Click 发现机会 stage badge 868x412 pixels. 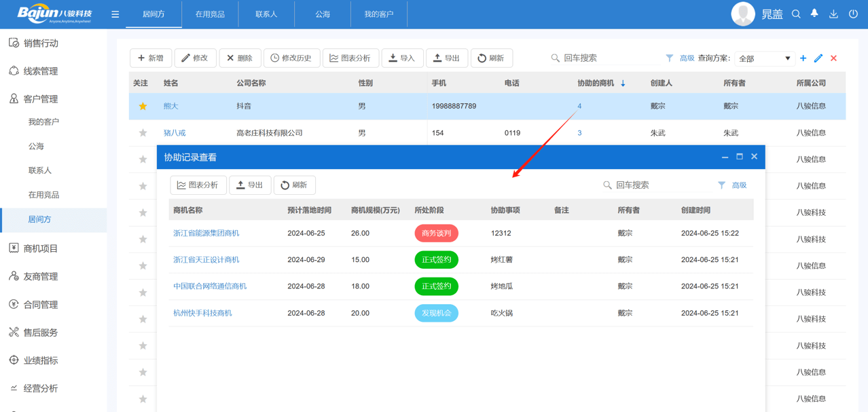436,314
